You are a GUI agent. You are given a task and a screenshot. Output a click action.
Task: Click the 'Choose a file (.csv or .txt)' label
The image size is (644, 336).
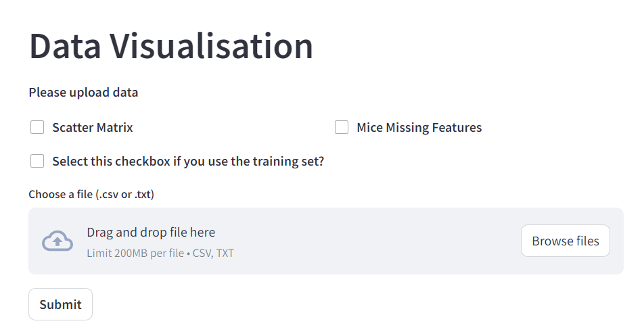[x=91, y=195]
